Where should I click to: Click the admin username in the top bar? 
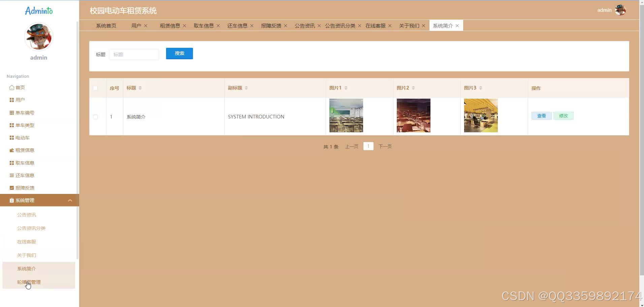(604, 10)
